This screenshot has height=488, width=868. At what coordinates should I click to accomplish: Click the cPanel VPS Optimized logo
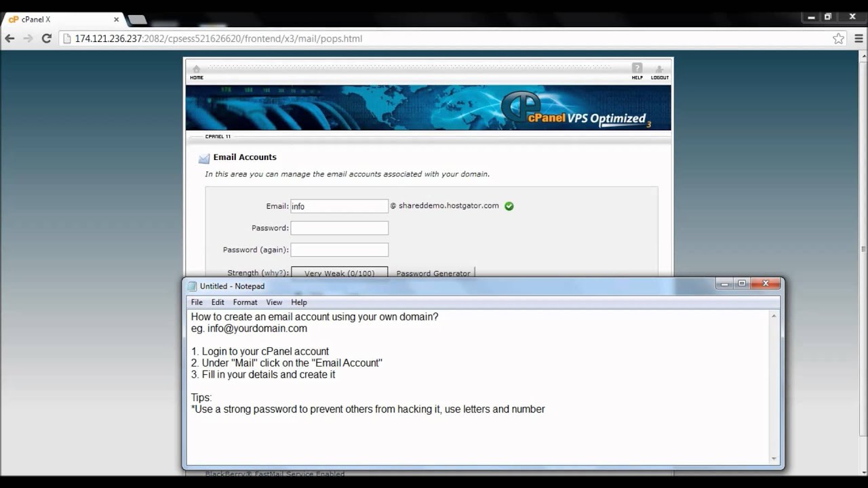[576, 110]
